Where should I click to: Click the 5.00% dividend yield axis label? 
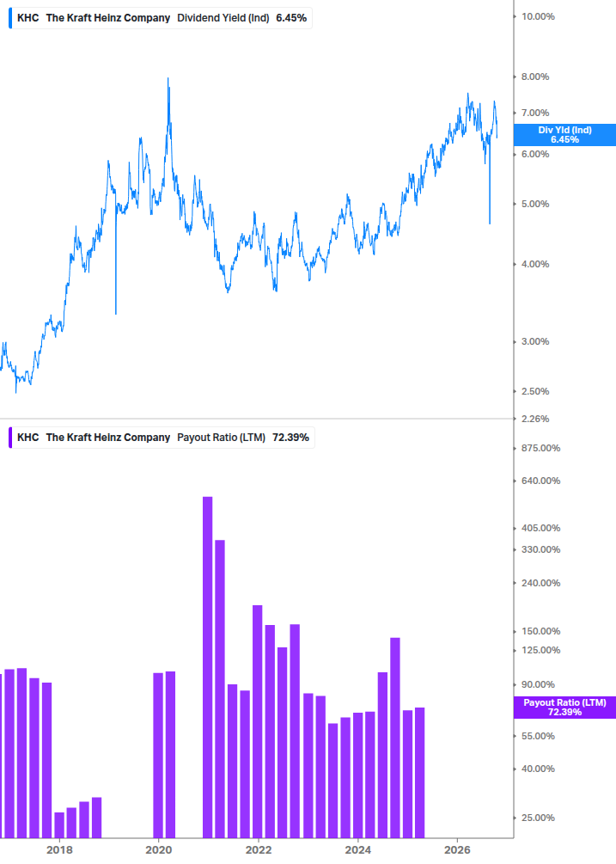coord(535,204)
